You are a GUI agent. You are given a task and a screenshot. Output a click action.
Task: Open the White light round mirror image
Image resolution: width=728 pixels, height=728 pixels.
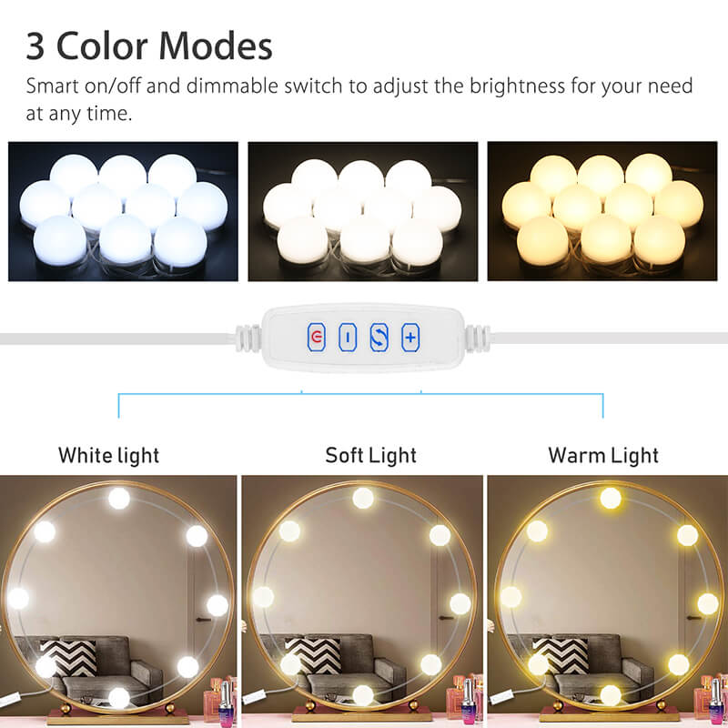118,602
